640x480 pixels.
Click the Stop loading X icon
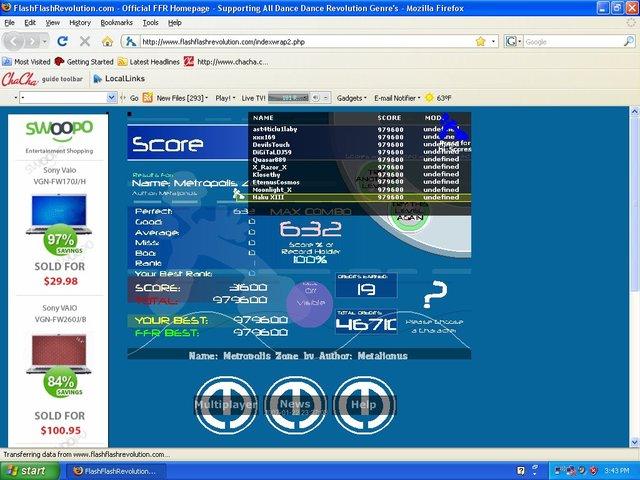coord(85,41)
